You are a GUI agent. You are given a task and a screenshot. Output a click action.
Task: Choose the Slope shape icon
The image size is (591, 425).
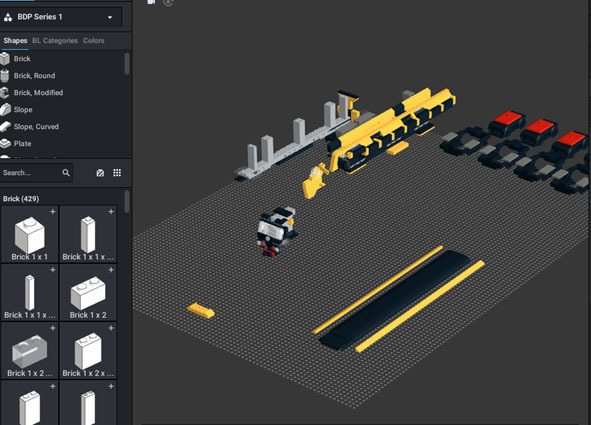point(5,110)
